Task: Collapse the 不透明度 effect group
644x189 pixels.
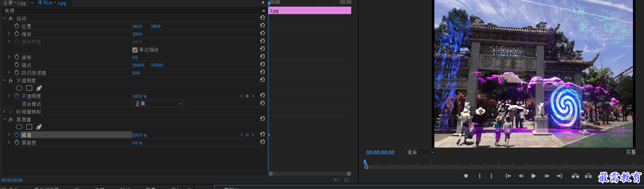Action: (4, 80)
